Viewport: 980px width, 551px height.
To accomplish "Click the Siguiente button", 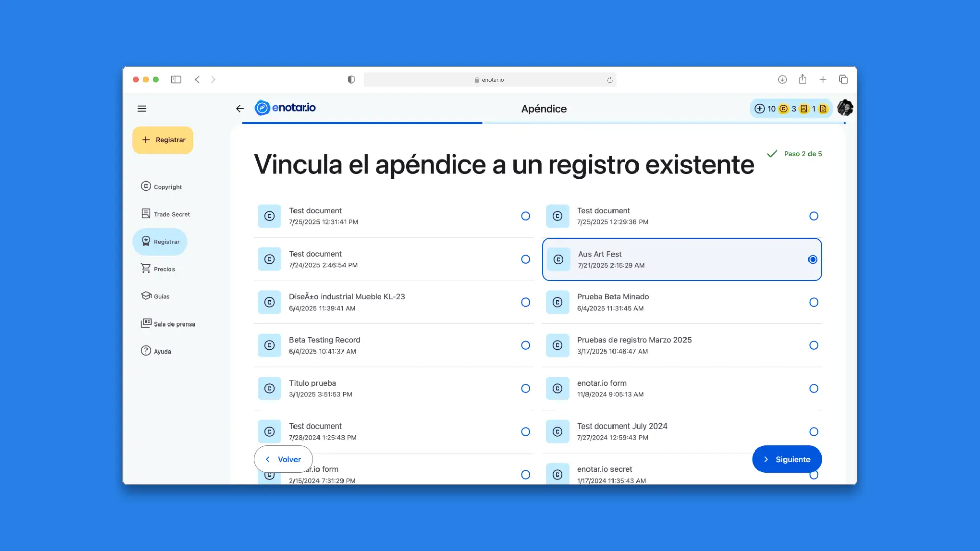I will (787, 459).
